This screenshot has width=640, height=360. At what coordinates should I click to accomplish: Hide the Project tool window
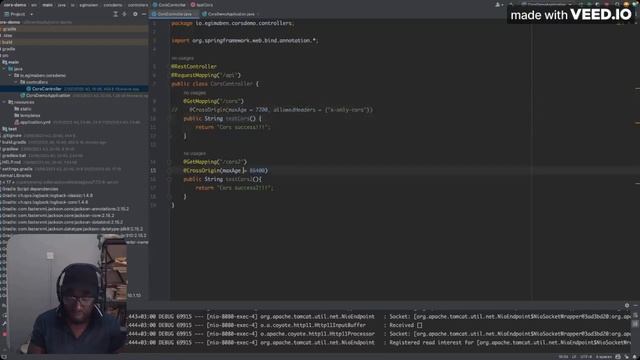point(144,14)
